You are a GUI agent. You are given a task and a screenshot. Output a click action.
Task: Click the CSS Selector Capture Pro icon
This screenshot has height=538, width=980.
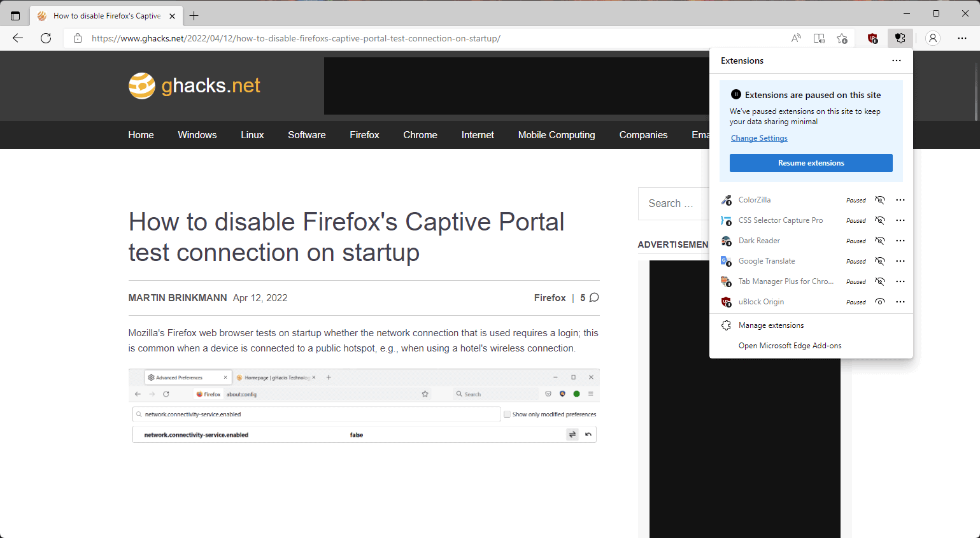pyautogui.click(x=726, y=220)
